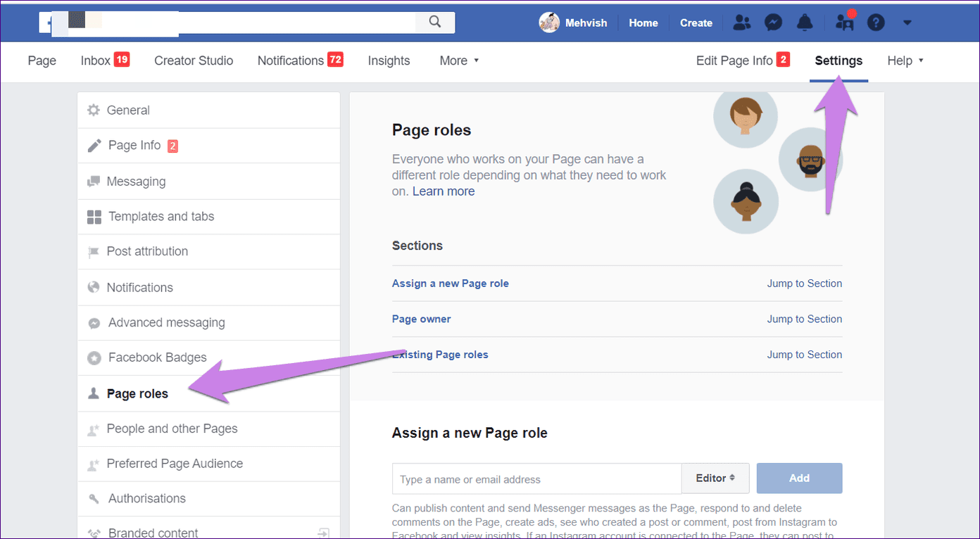This screenshot has width=980, height=539.
Task: Open the notifications bell icon
Action: point(805,23)
